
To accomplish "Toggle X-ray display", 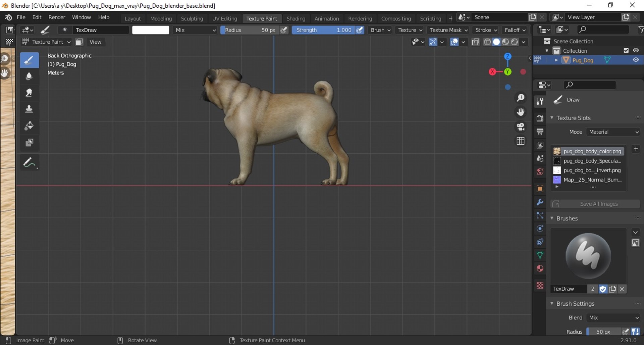I will pos(475,42).
